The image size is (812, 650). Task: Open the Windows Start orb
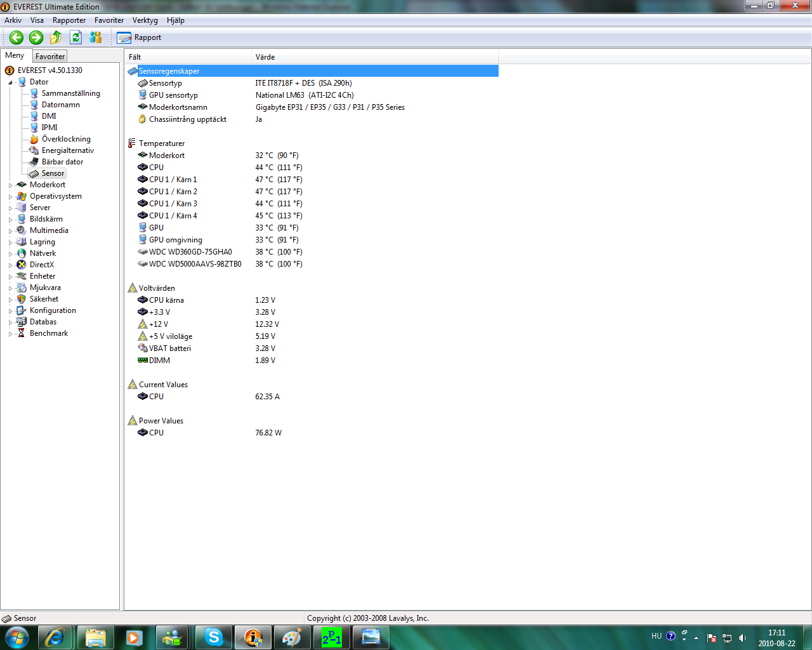[x=17, y=637]
